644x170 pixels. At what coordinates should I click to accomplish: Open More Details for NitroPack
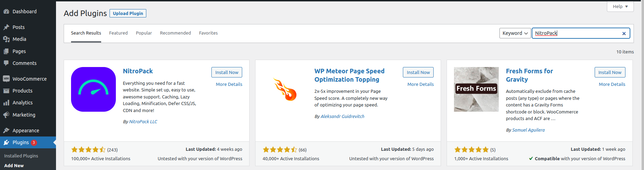pos(229,84)
